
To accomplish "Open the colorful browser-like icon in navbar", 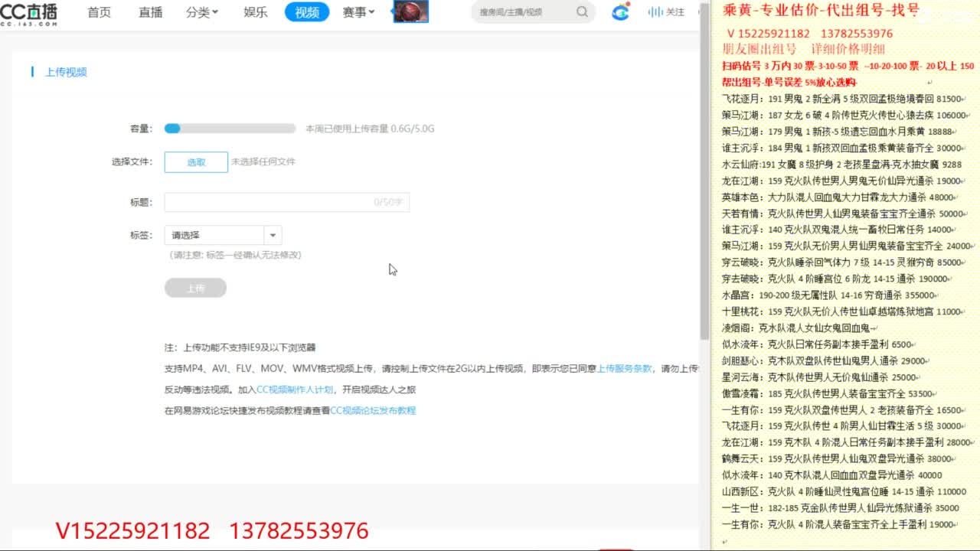I will pyautogui.click(x=620, y=12).
